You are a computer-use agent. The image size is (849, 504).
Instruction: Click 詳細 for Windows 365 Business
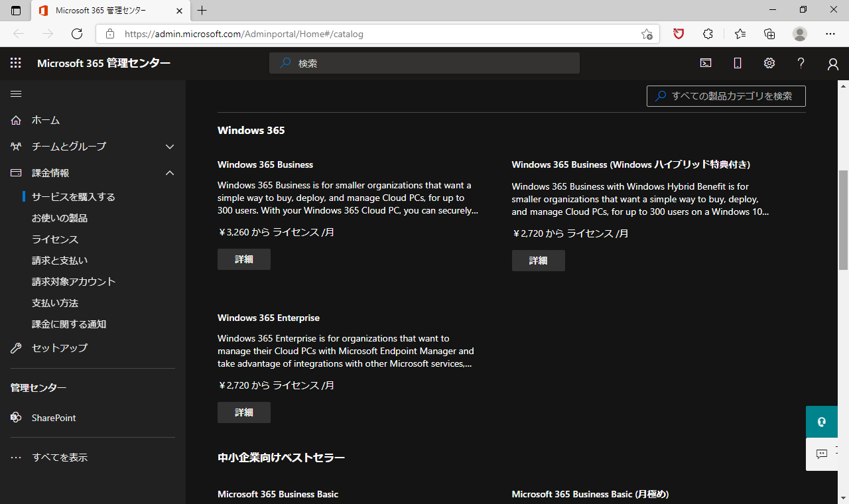point(244,259)
